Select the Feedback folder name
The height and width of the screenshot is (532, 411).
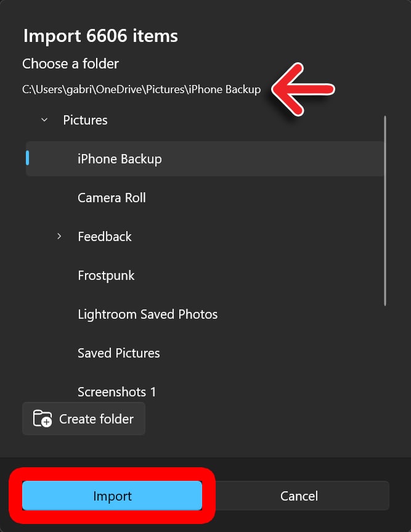105,237
